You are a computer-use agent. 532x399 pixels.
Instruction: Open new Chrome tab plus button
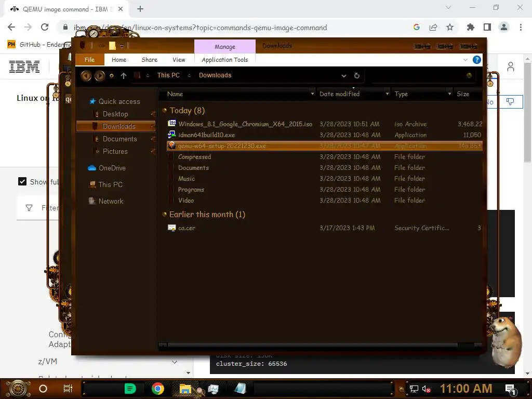pos(140,9)
